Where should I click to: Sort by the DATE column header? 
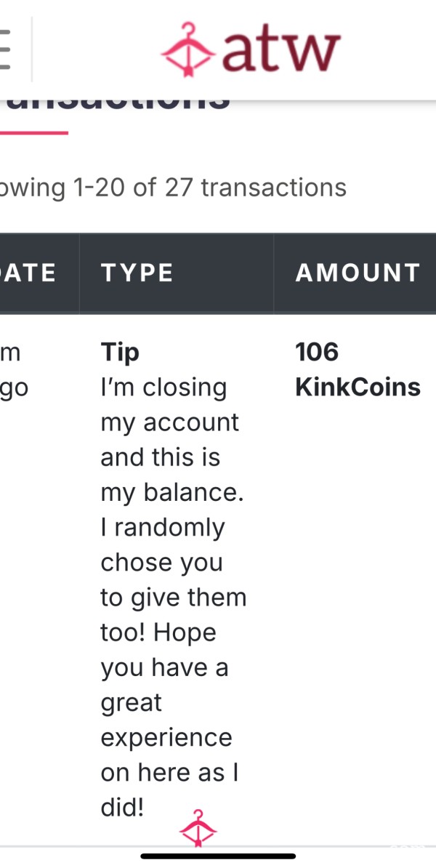click(28, 273)
